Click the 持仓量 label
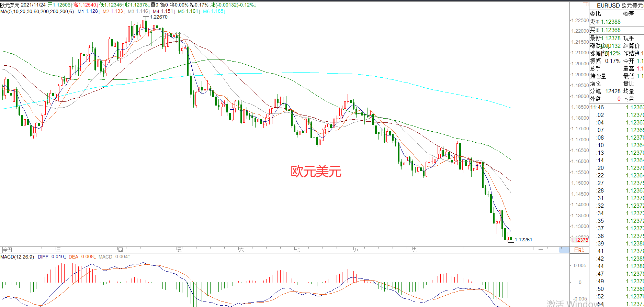644x307 pixels. tap(598, 76)
